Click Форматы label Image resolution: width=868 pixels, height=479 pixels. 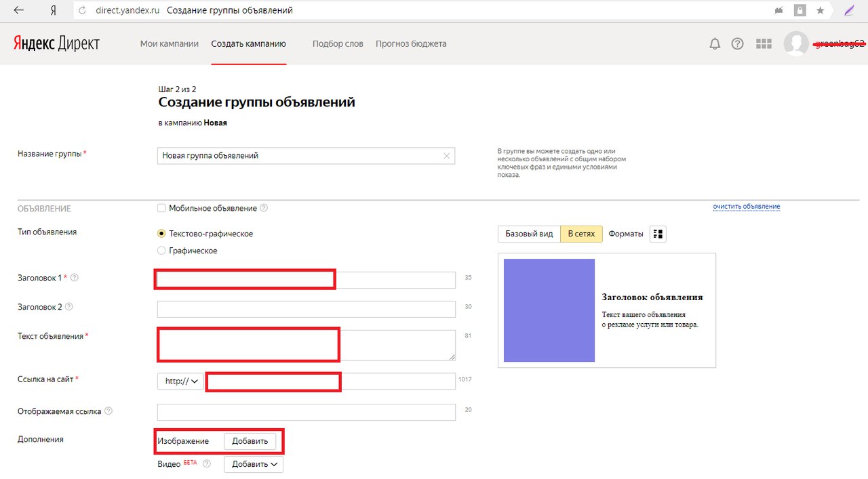coord(626,234)
